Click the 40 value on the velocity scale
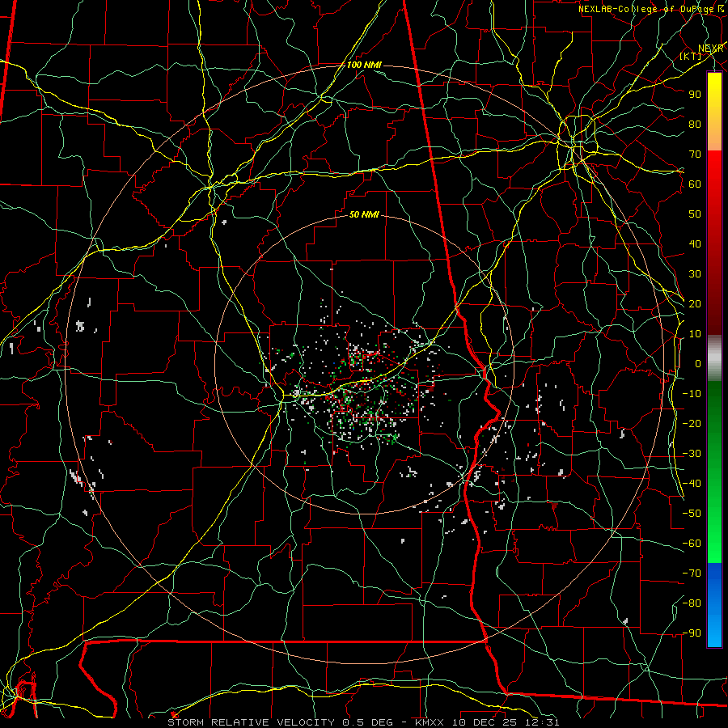Viewport: 728px width, 728px height. point(695,244)
